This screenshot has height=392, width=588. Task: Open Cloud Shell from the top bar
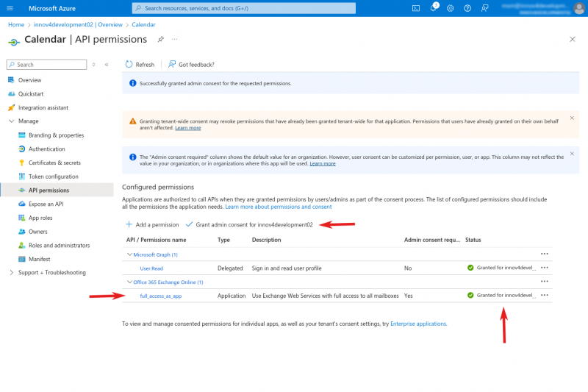416,8
